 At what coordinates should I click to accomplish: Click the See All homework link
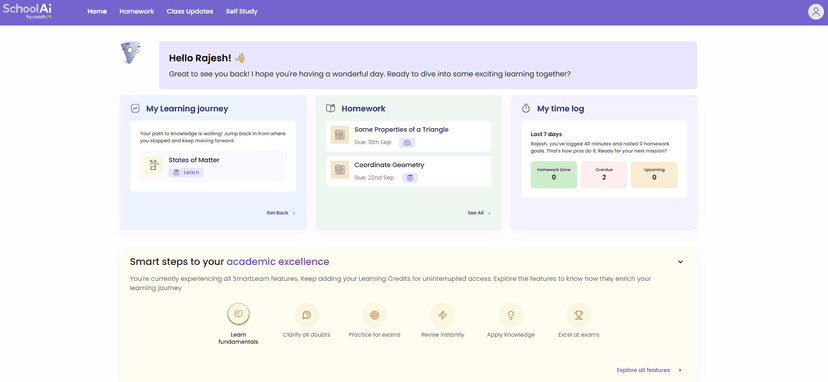(479, 213)
